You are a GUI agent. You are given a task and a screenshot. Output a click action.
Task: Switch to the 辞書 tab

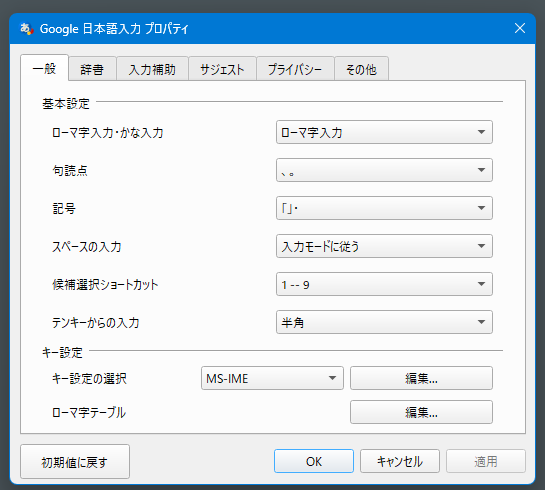[92, 69]
